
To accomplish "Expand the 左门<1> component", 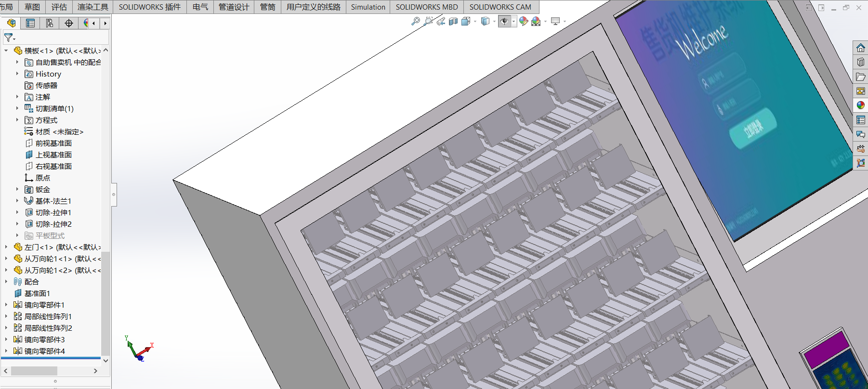I will pos(6,247).
